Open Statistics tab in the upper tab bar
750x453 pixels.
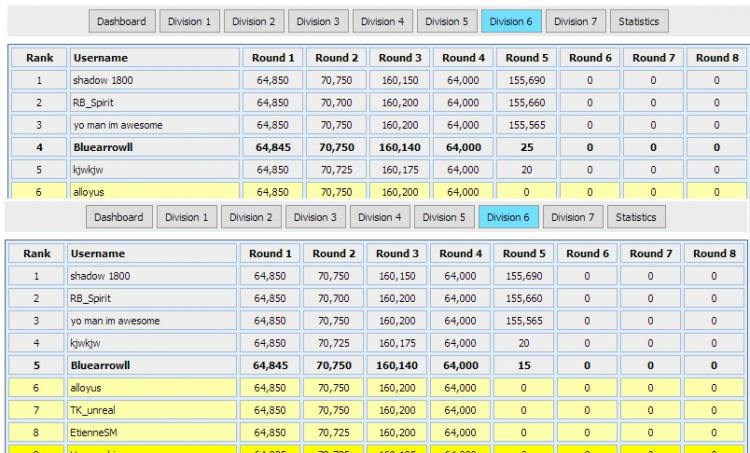(x=638, y=21)
